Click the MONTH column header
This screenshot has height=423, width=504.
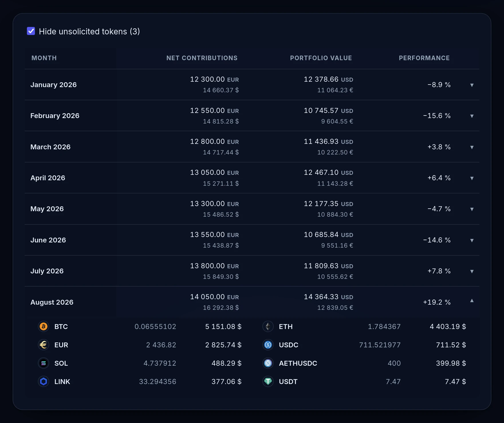click(x=44, y=58)
